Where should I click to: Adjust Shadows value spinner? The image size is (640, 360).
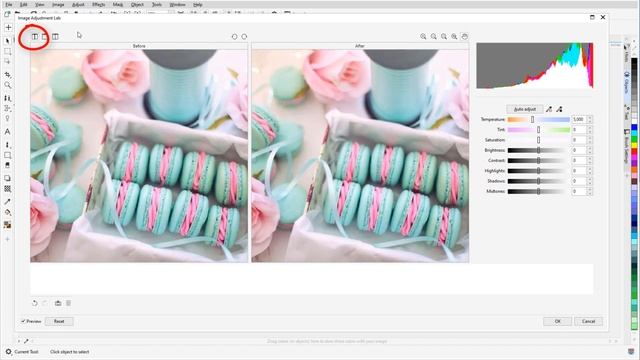pos(589,181)
